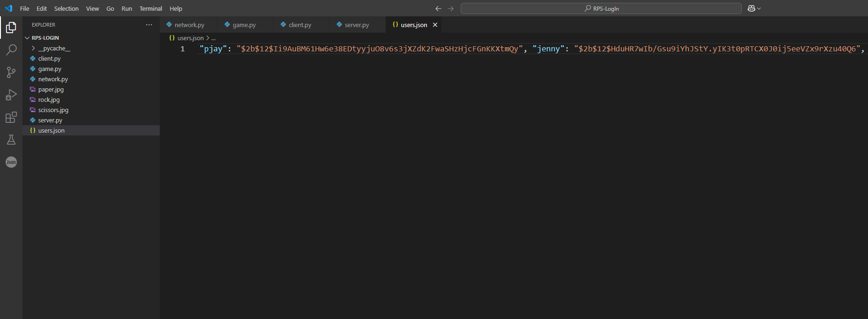Open the Edit menu
The height and width of the screenshot is (319, 868).
(42, 8)
